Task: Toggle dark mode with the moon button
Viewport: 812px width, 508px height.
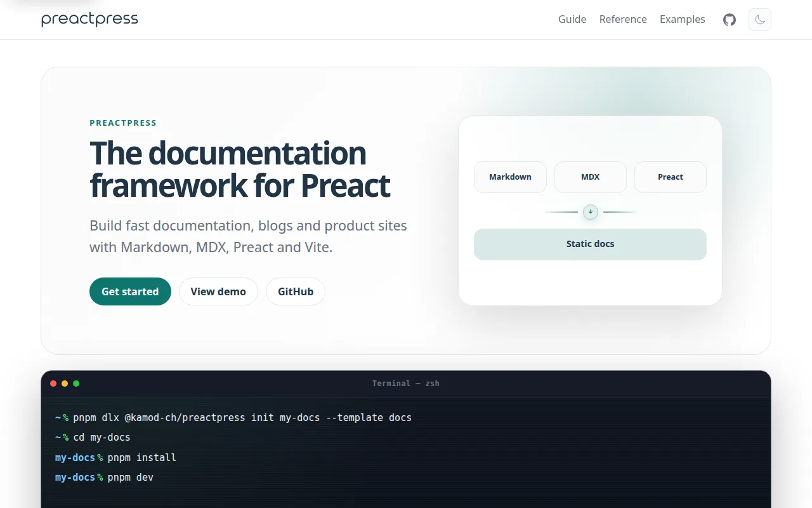Action: [x=760, y=20]
